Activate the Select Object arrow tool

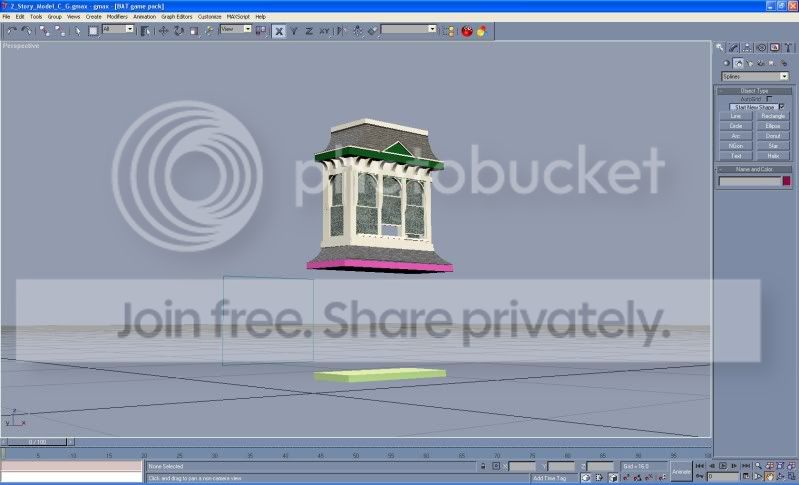coord(77,31)
